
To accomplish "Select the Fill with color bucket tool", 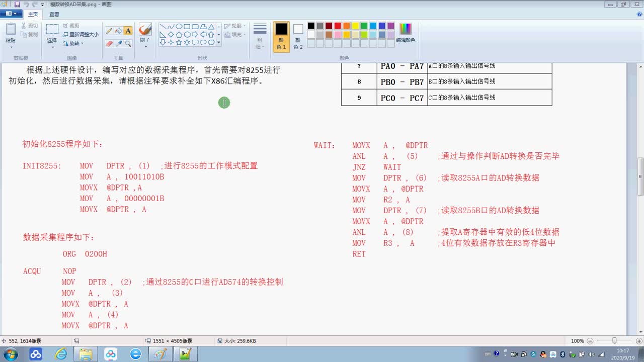I will [119, 31].
